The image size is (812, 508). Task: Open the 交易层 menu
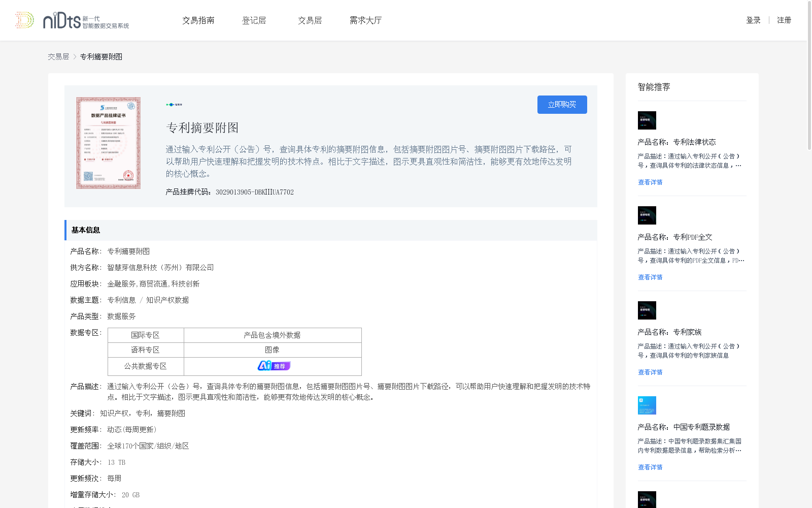click(310, 20)
